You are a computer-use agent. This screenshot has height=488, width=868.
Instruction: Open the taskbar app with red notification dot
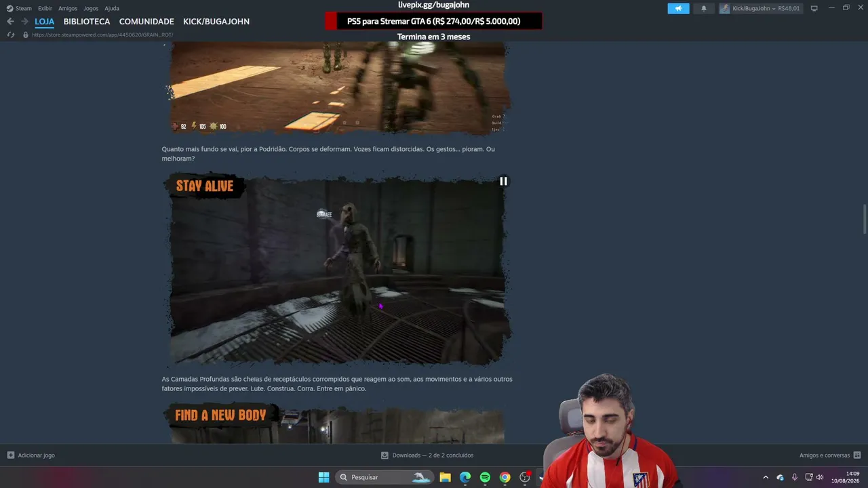[525, 477]
